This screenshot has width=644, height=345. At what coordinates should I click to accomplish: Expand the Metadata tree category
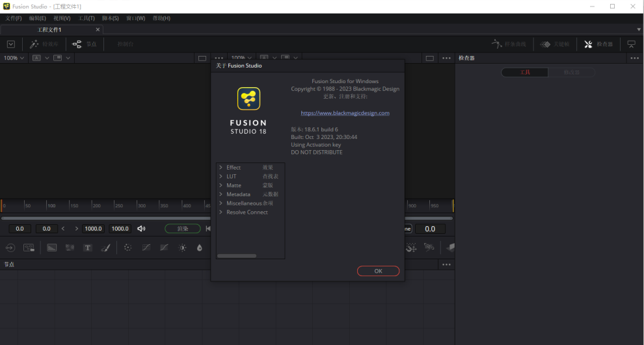(x=221, y=194)
